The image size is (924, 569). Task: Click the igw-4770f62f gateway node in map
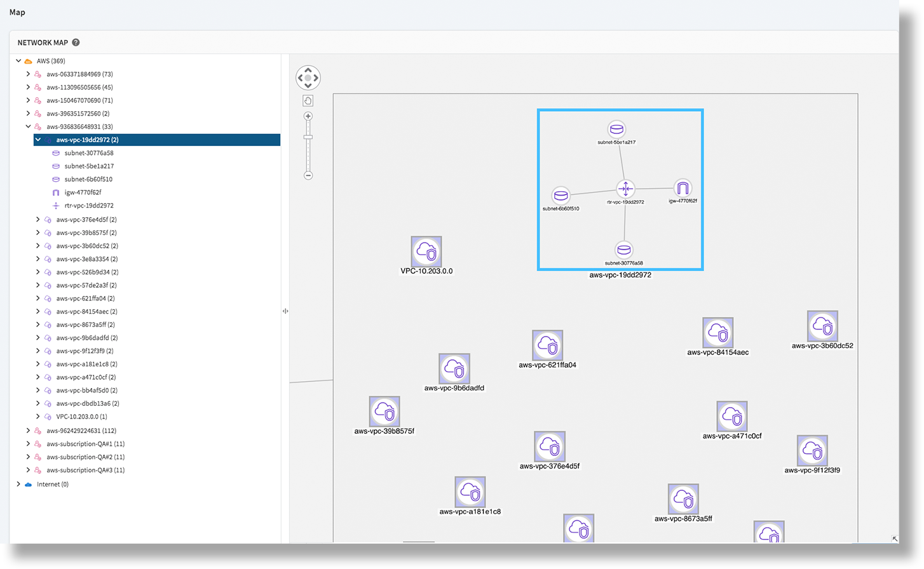[x=683, y=188]
